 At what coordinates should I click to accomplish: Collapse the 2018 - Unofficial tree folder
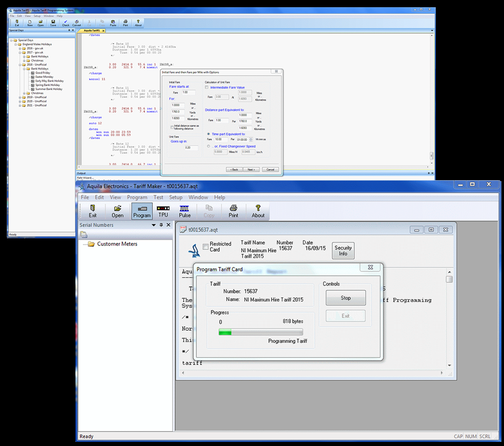pos(20,65)
